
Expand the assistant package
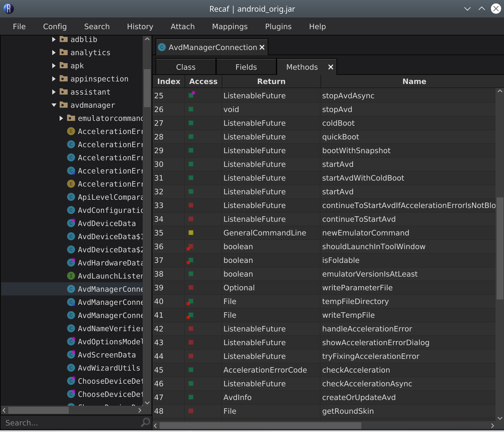54,92
